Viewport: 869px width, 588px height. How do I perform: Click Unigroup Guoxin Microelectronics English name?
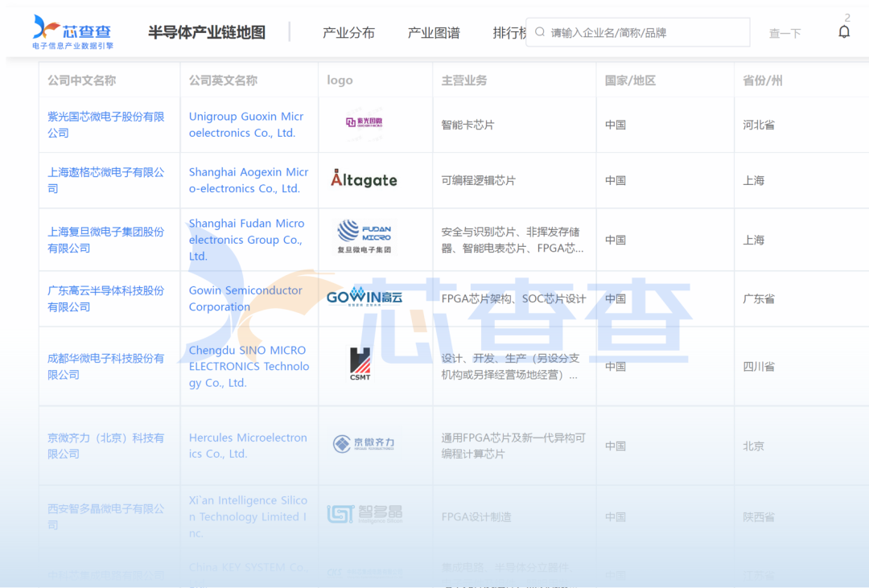246,125
